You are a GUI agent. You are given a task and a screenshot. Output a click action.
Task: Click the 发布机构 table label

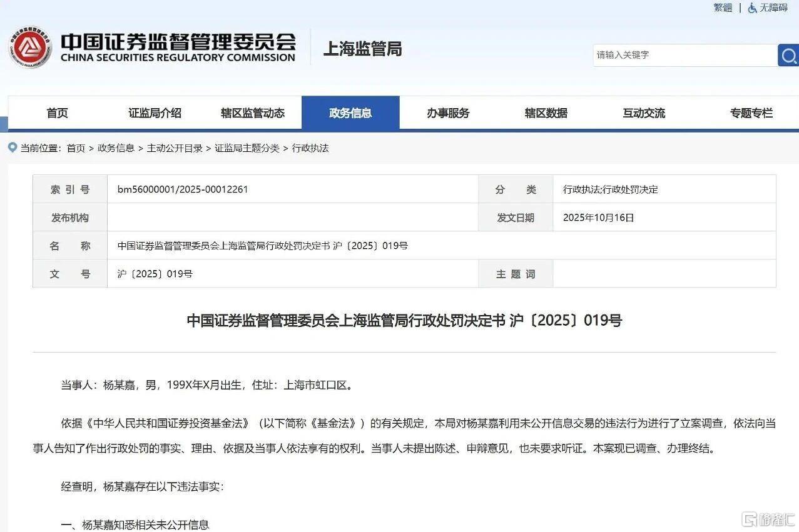point(70,218)
